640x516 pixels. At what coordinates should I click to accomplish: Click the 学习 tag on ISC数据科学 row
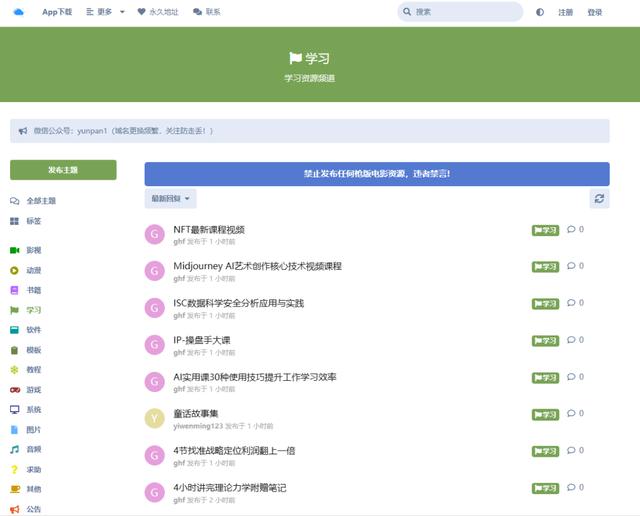click(x=545, y=304)
